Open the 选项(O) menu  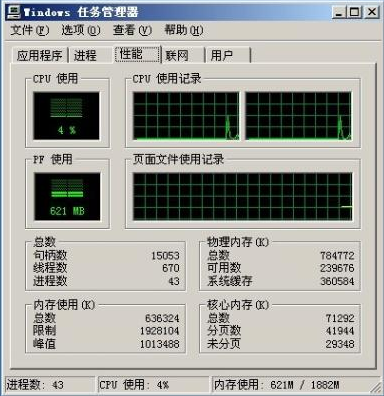pos(81,30)
